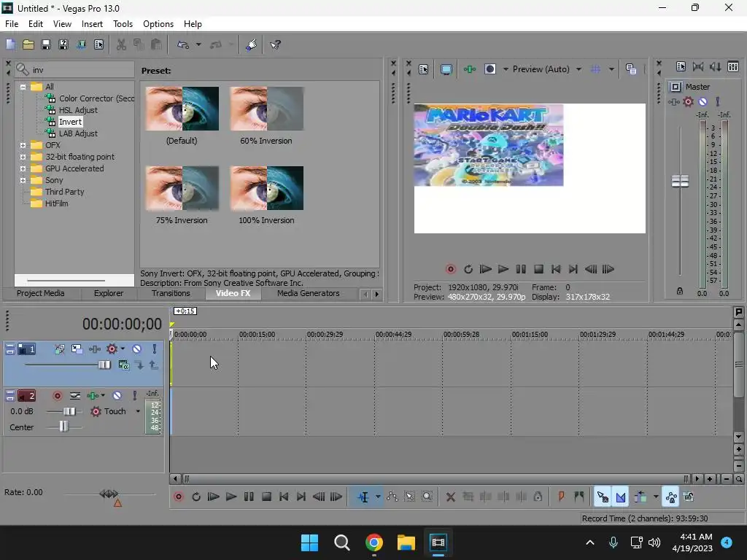Toggle the external monitor preview icon
Screen dimensions: 747x560
446,69
